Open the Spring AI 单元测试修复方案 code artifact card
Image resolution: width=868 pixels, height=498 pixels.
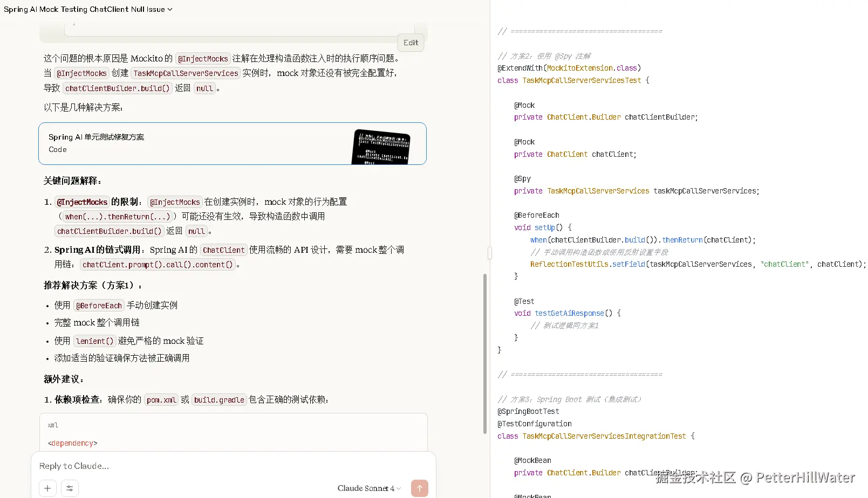point(233,143)
